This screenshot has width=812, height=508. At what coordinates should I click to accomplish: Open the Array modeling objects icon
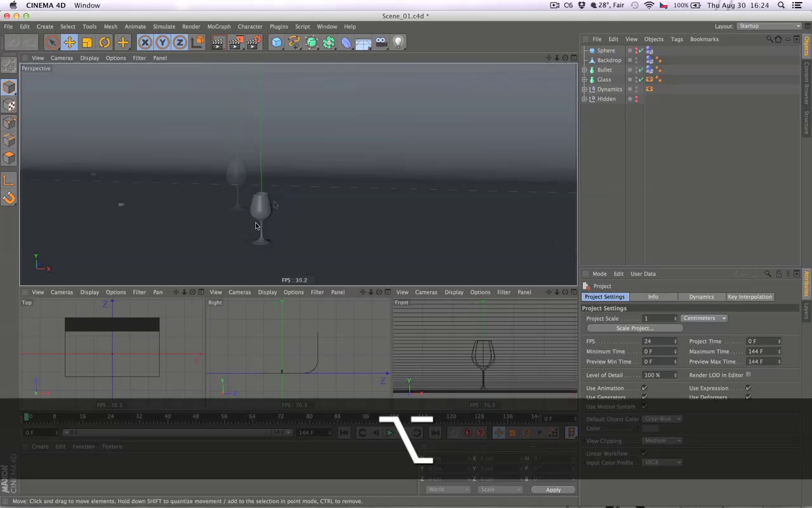pos(329,43)
